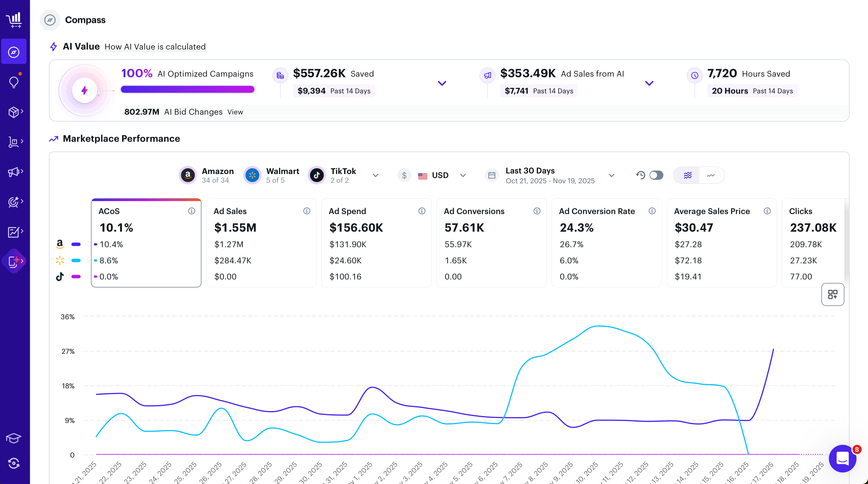Switch to stacked wave chart view
The width and height of the screenshot is (868, 484).
(687, 175)
